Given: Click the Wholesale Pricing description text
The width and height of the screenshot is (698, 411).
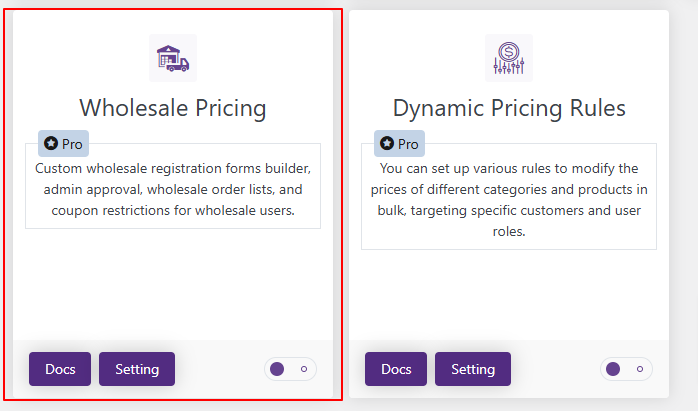Looking at the screenshot, I should pyautogui.click(x=172, y=189).
